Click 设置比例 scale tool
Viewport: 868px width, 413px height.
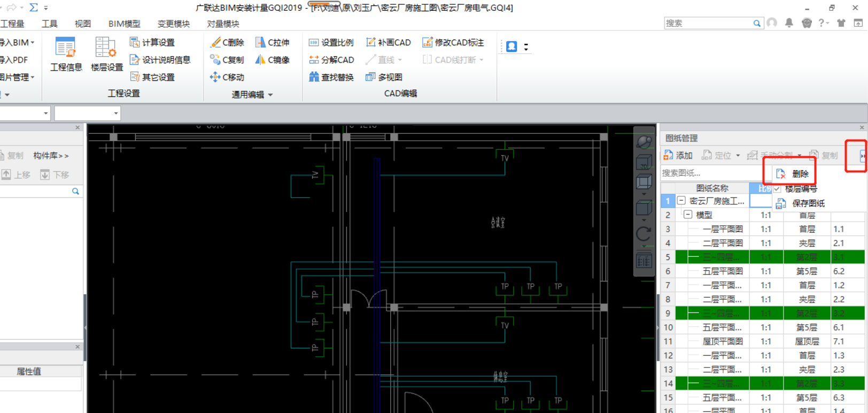[331, 42]
